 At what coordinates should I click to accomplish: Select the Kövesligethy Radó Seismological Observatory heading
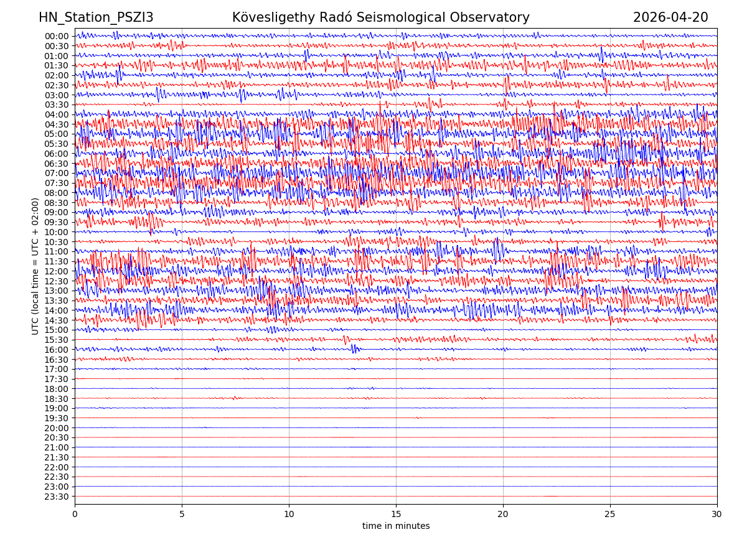[380, 17]
